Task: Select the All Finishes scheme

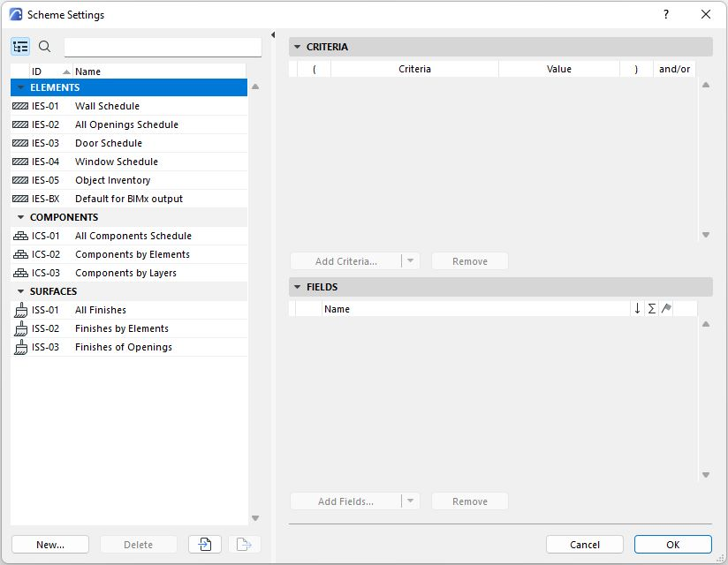Action: tap(129, 310)
